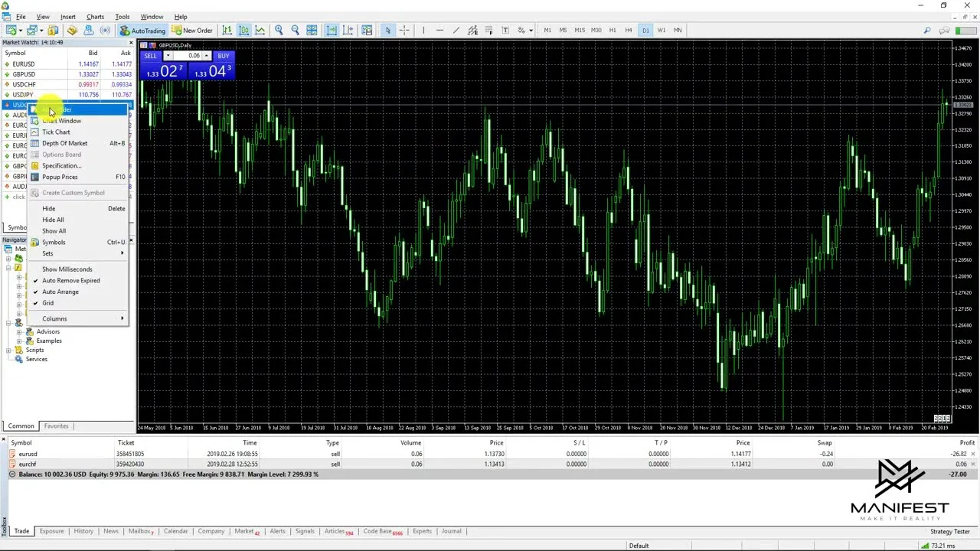980x551 pixels.
Task: Click the tile windows grid icon
Action: coord(312,31)
